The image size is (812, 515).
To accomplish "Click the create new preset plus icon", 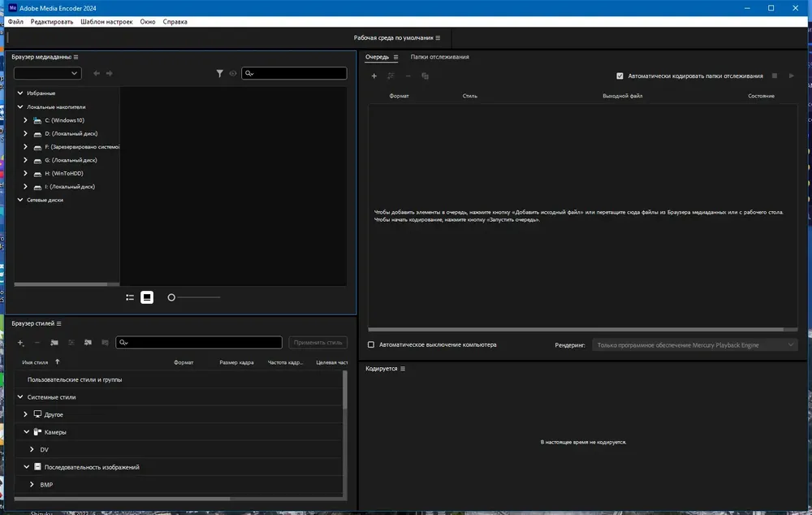I will [x=21, y=343].
